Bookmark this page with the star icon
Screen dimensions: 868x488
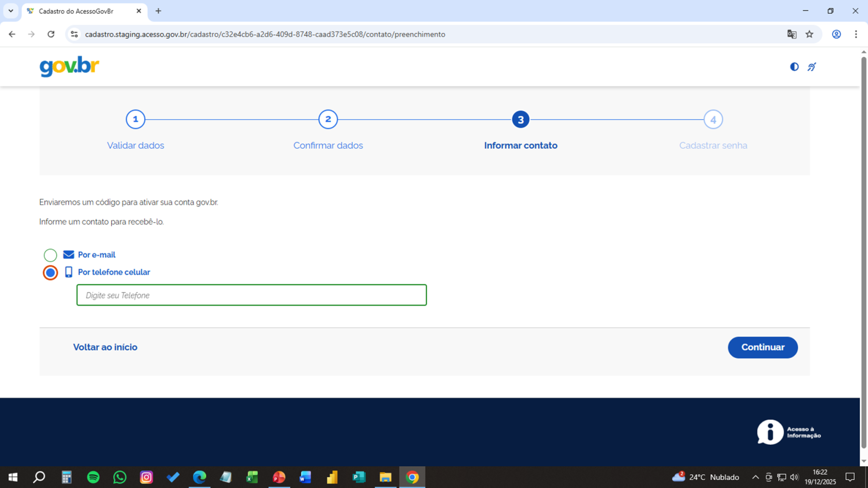[809, 34]
